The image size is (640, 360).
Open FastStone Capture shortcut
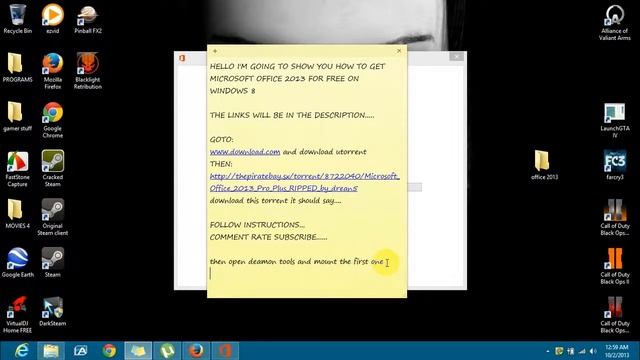tap(17, 169)
